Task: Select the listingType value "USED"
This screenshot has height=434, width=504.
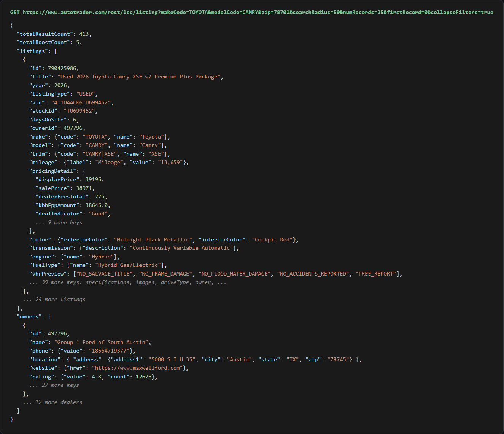Action: 86,94
